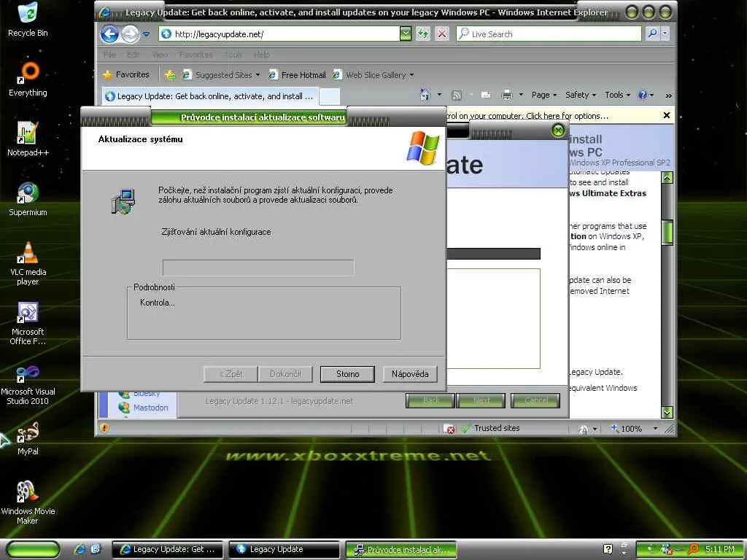Click the RSS feeds icon
This screenshot has width=747, height=560.
click(457, 96)
